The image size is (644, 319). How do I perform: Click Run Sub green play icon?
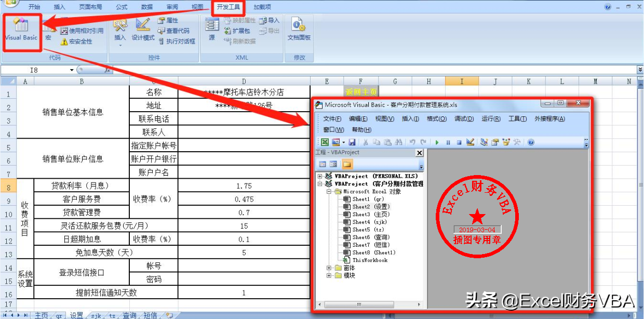tap(437, 142)
